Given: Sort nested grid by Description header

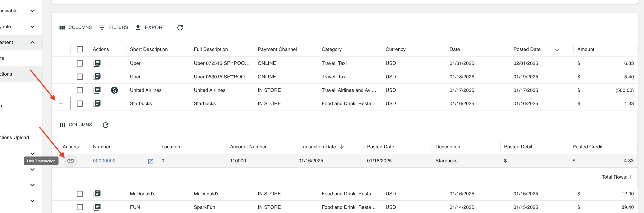Looking at the screenshot, I should pos(448,147).
